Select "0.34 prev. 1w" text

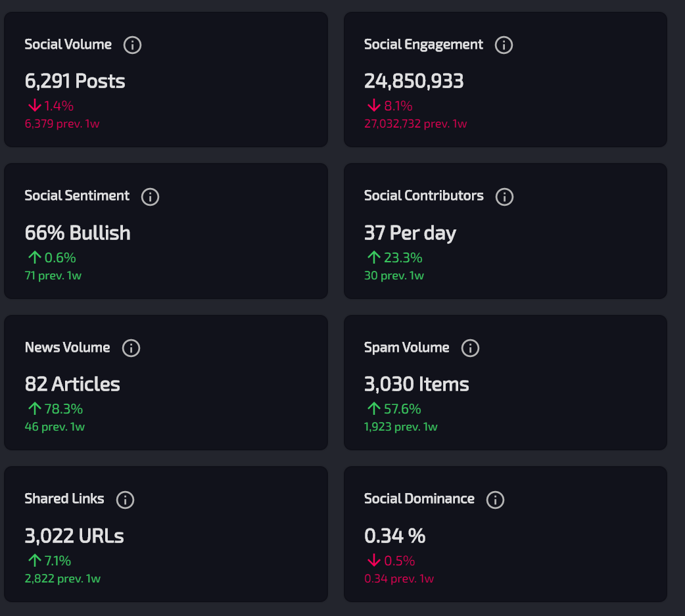pos(399,579)
